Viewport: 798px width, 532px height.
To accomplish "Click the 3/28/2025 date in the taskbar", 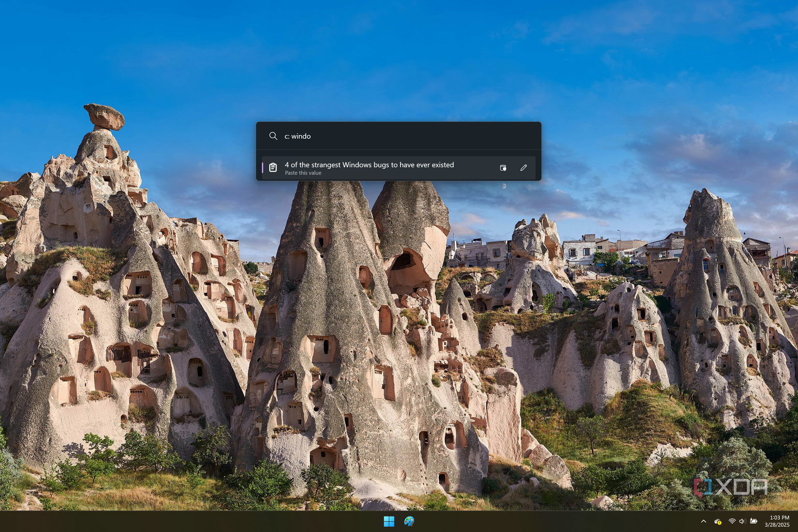I will [x=777, y=525].
